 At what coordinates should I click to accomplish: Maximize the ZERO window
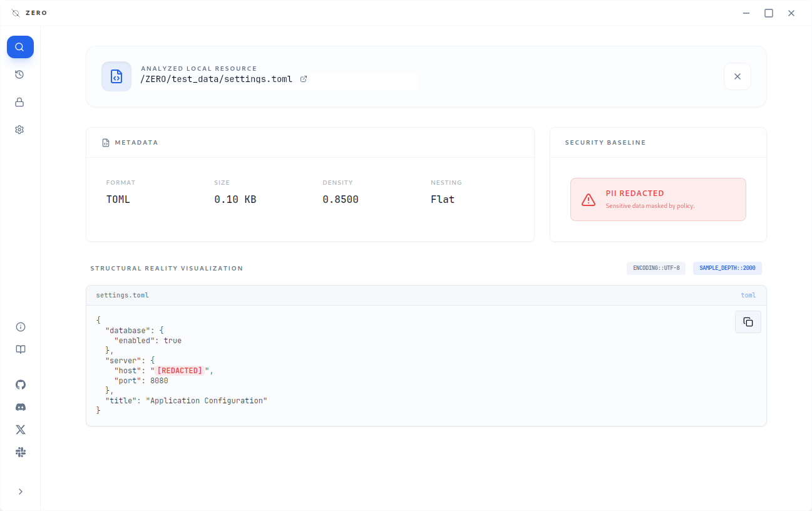[x=769, y=13]
